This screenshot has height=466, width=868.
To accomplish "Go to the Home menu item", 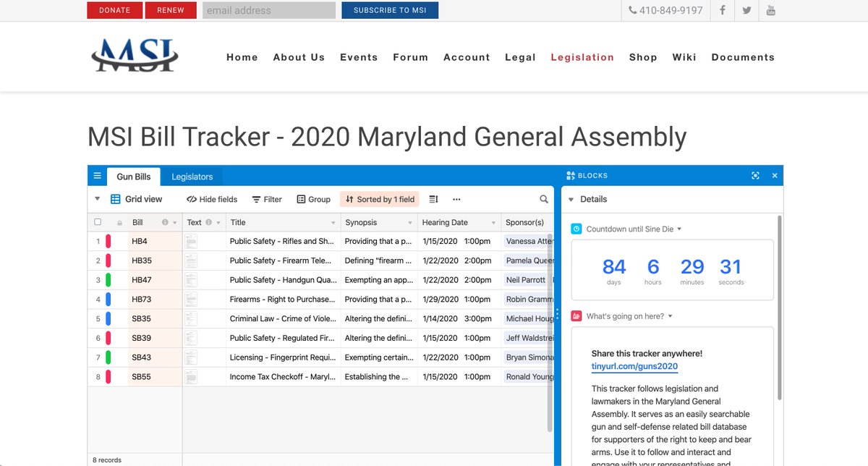I will [242, 57].
